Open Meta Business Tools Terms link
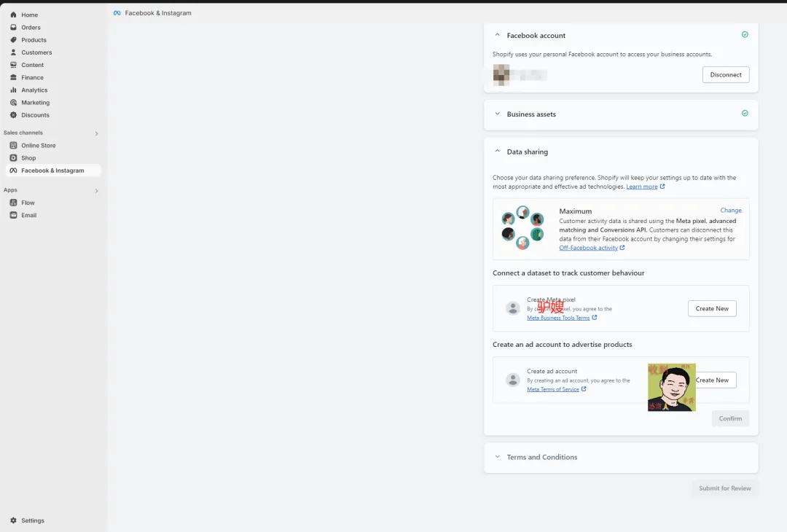This screenshot has height=532, width=787. (558, 318)
